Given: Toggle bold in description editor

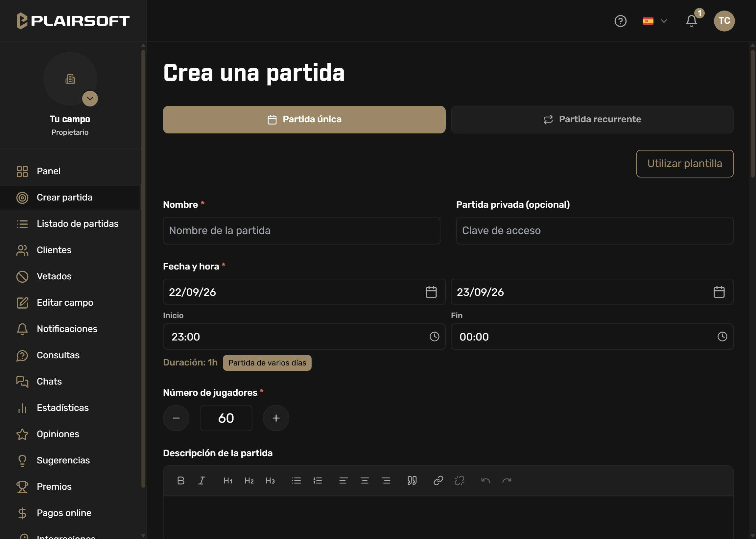Looking at the screenshot, I should coord(181,480).
